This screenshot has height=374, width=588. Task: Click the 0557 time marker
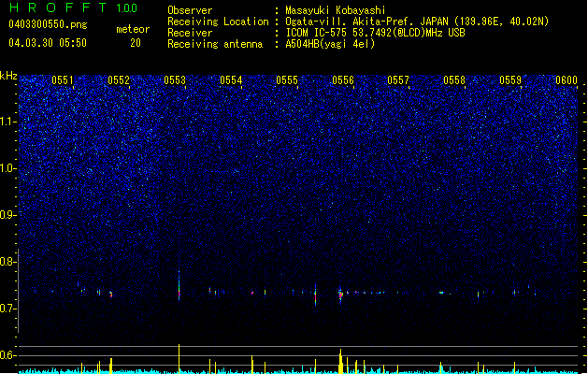[398, 80]
